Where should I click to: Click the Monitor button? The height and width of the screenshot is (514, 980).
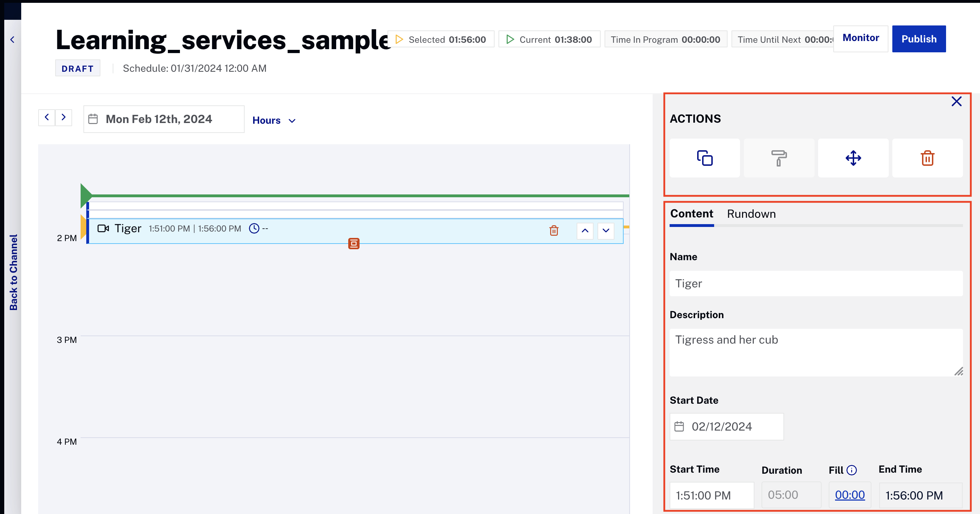point(860,38)
